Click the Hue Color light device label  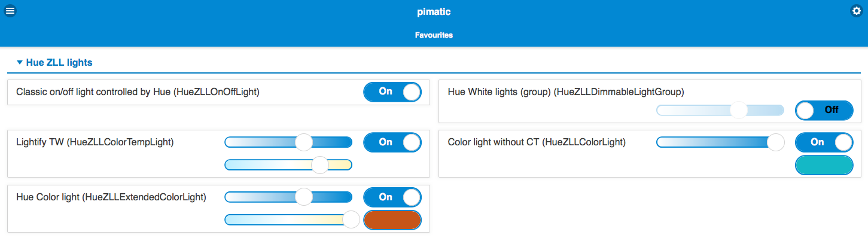[111, 197]
